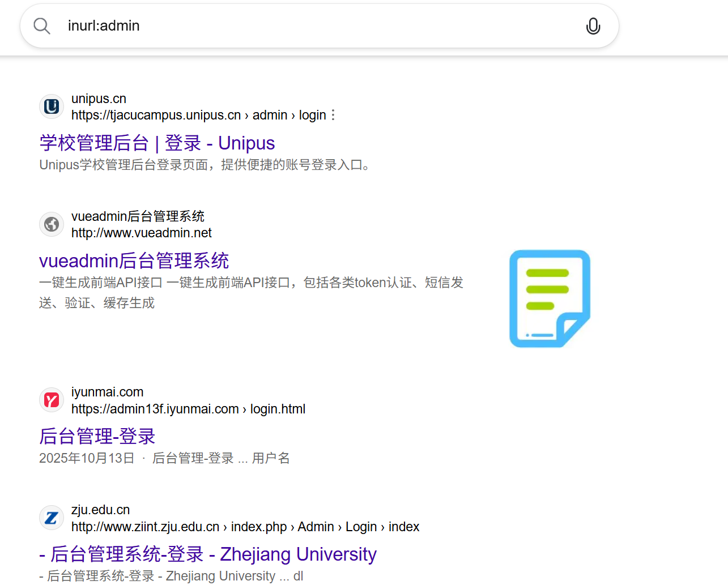Click the 2025年10月13日 date snippet
Image resolution: width=728 pixels, height=585 pixels.
click(x=87, y=458)
